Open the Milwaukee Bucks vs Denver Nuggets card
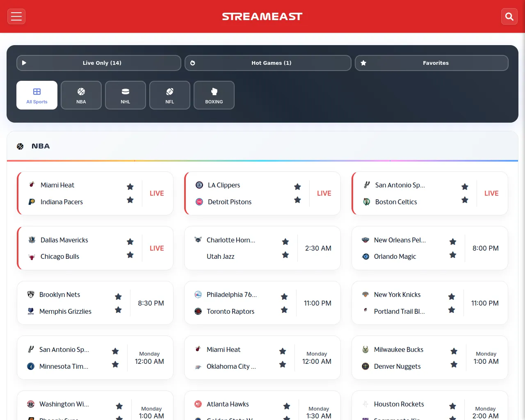This screenshot has height=420, width=525. click(x=406, y=358)
